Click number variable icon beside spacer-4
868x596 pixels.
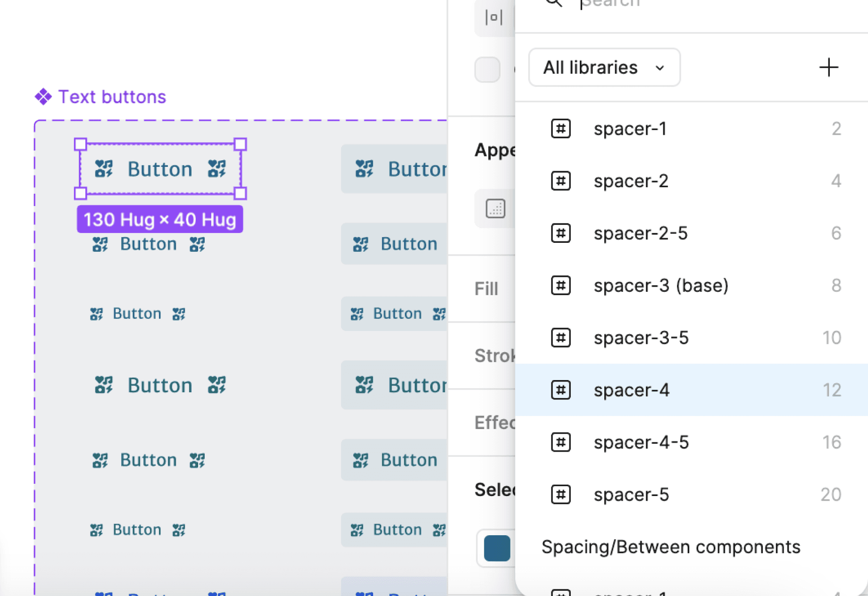pos(561,390)
